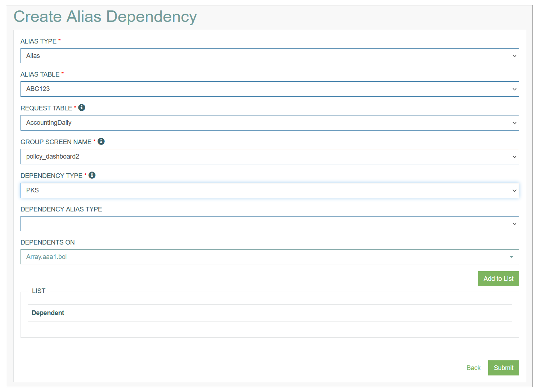This screenshot has width=536, height=392.
Task: Click the Create Alias Dependency heading
Action: [x=105, y=17]
